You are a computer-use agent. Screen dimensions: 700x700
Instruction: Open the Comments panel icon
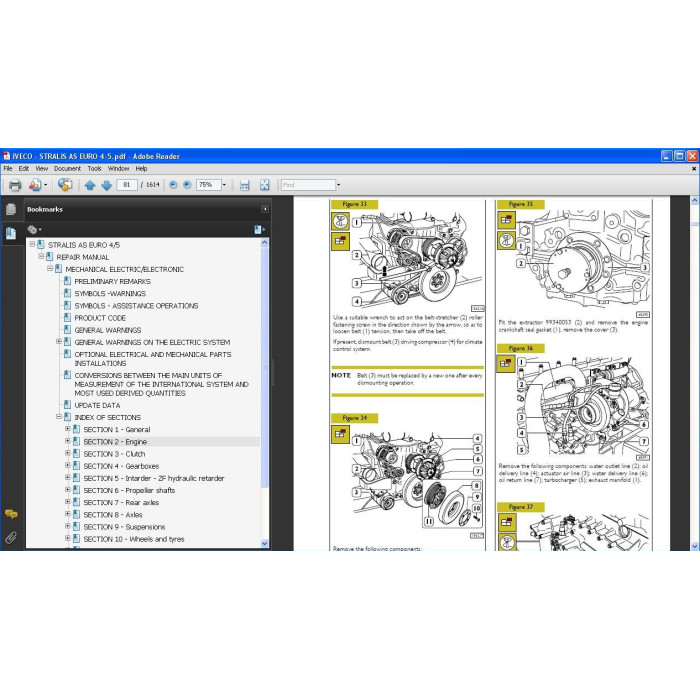click(11, 514)
